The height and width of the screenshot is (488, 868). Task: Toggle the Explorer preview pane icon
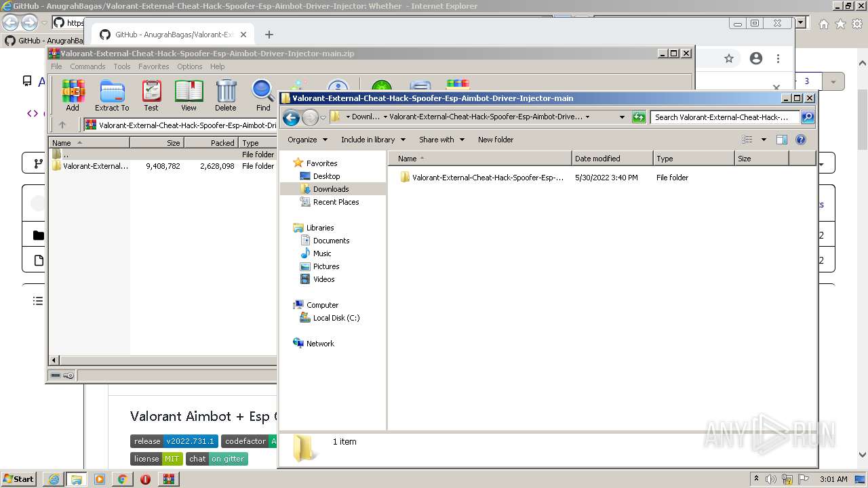point(782,140)
